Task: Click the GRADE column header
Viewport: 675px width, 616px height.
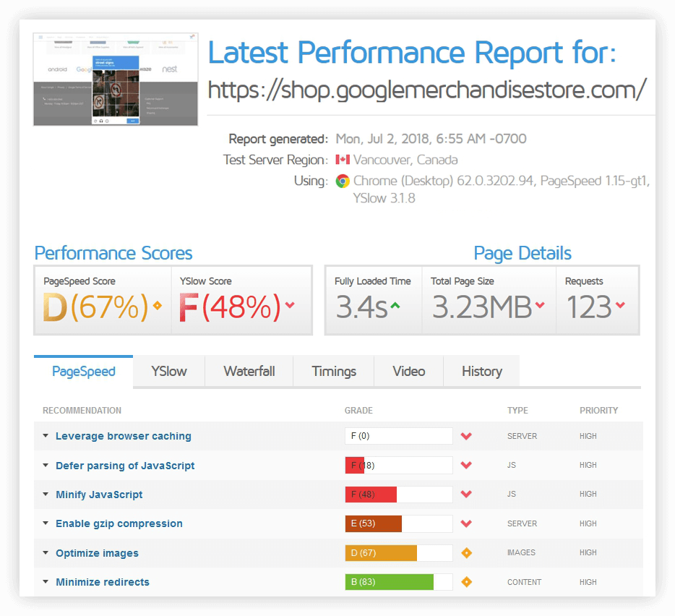Action: tap(358, 411)
